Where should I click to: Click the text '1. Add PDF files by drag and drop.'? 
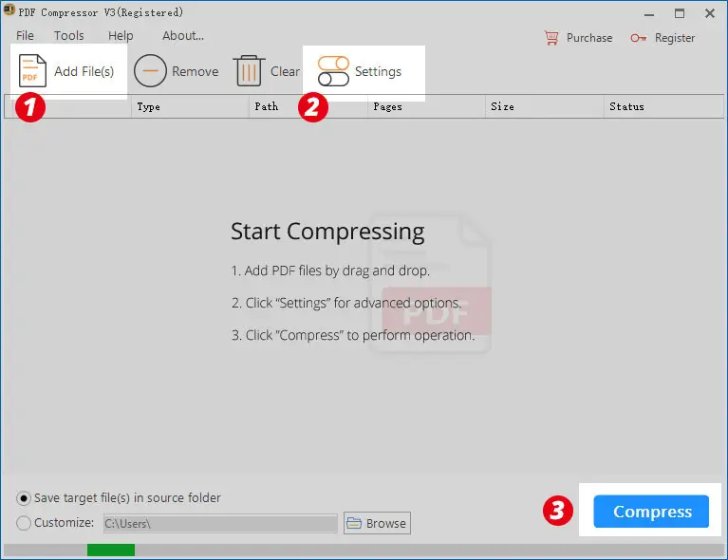330,271
